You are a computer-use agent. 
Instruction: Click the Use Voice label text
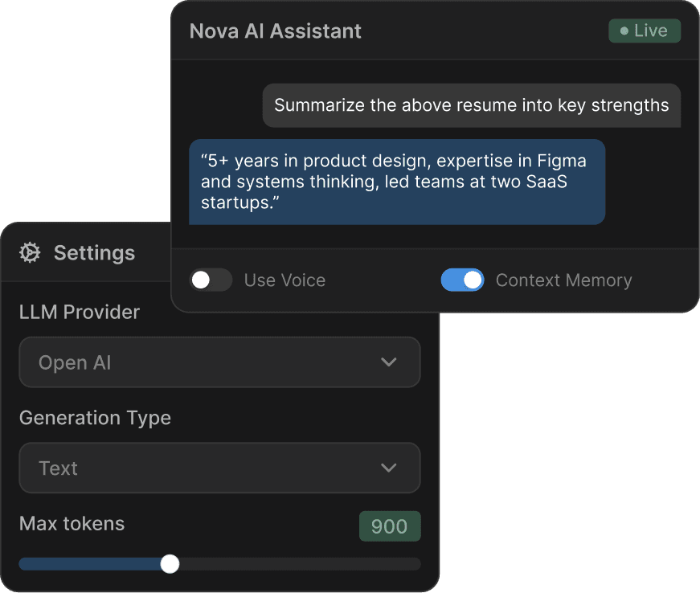coord(285,280)
